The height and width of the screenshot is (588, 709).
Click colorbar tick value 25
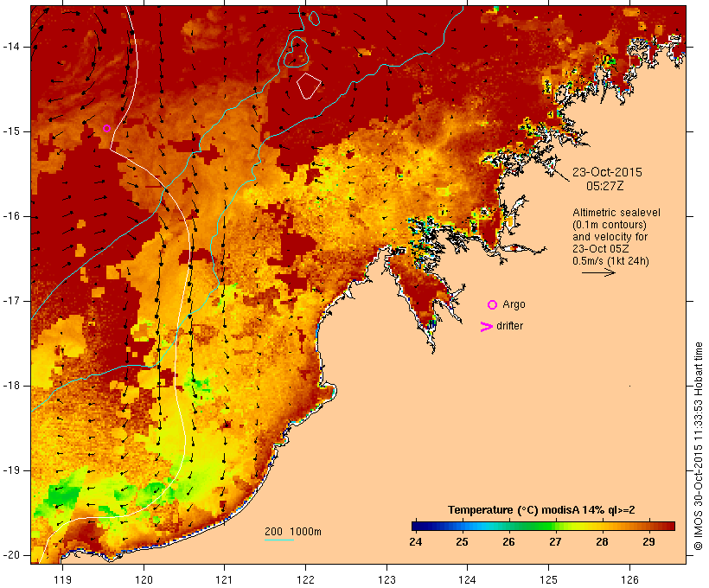[462, 542]
